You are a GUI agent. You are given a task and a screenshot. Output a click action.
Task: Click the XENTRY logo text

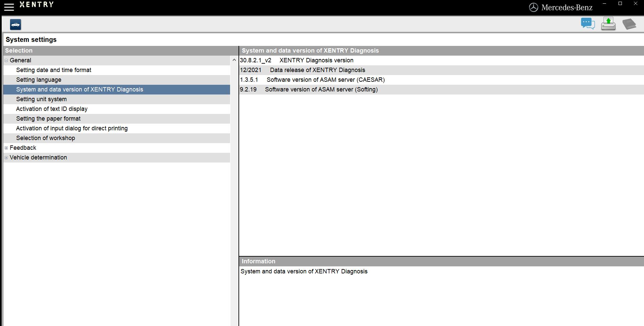(37, 4)
